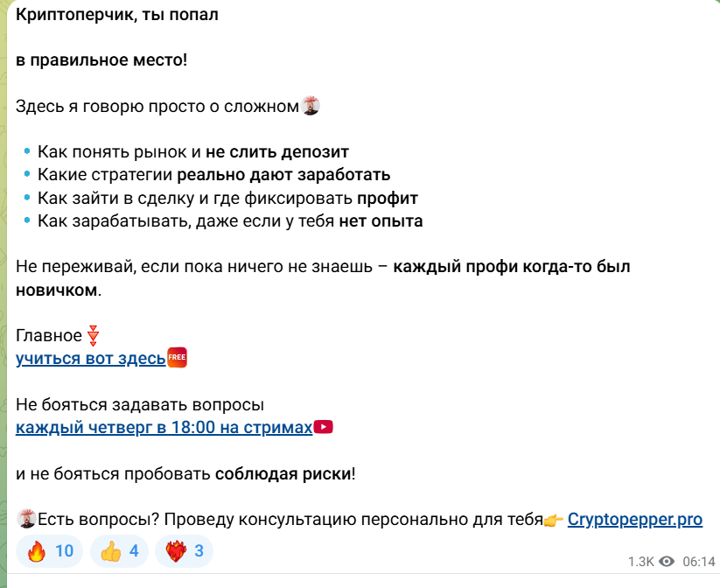
Task: Click the bullet point before не слить депозит
Action: coord(27,150)
